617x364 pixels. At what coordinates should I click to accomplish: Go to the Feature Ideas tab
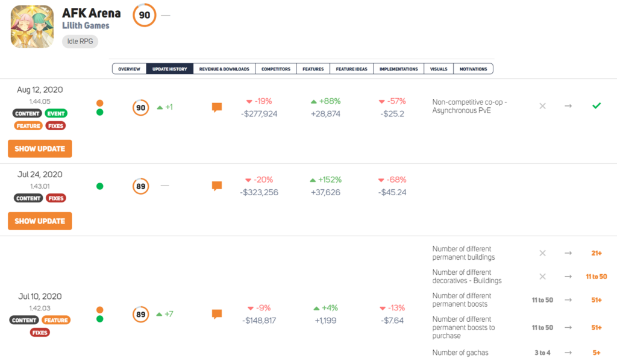[x=351, y=69]
